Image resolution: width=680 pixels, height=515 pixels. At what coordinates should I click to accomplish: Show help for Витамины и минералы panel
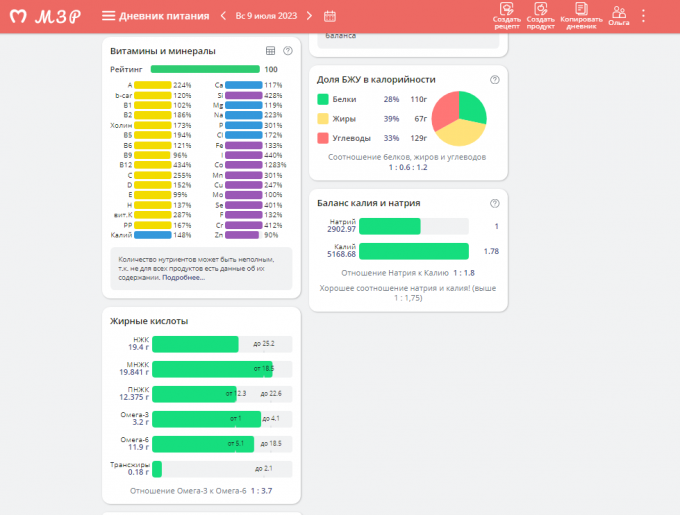click(x=288, y=50)
